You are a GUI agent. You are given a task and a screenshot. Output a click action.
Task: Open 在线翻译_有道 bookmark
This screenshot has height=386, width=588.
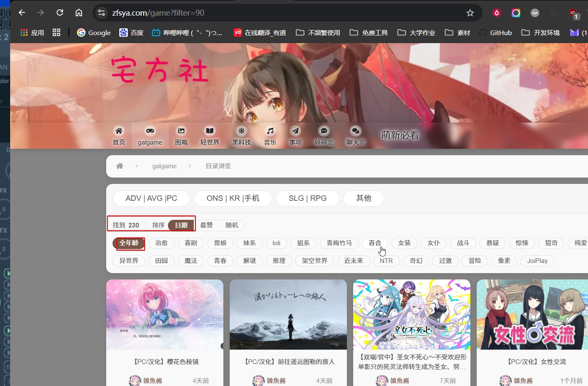pyautogui.click(x=260, y=33)
